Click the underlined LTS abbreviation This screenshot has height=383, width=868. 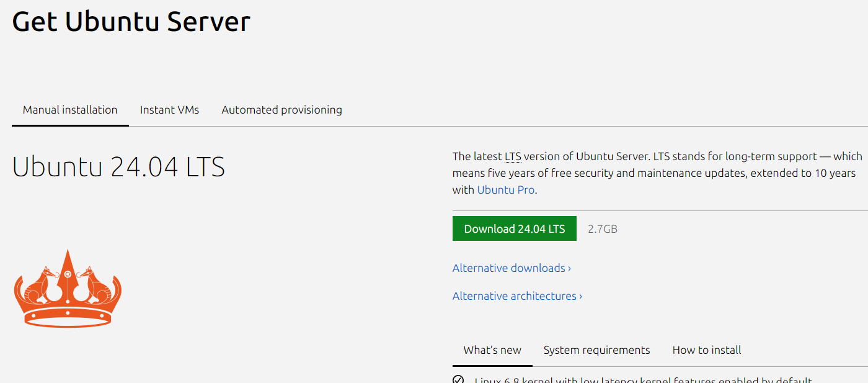(x=513, y=156)
